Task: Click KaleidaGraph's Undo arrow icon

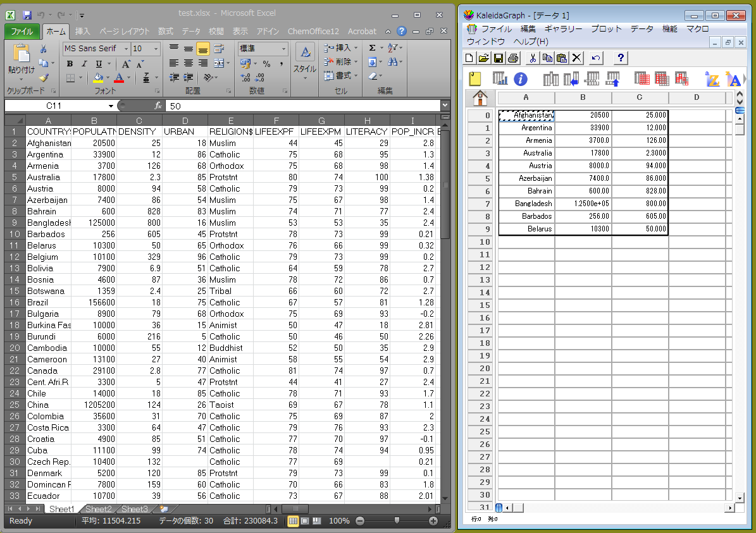Action: [596, 58]
